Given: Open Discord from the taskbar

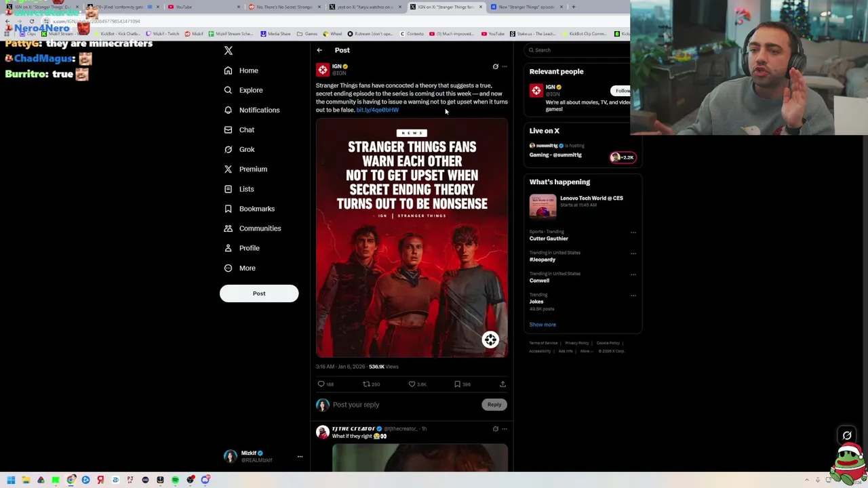Looking at the screenshot, I should pyautogui.click(x=205, y=480).
